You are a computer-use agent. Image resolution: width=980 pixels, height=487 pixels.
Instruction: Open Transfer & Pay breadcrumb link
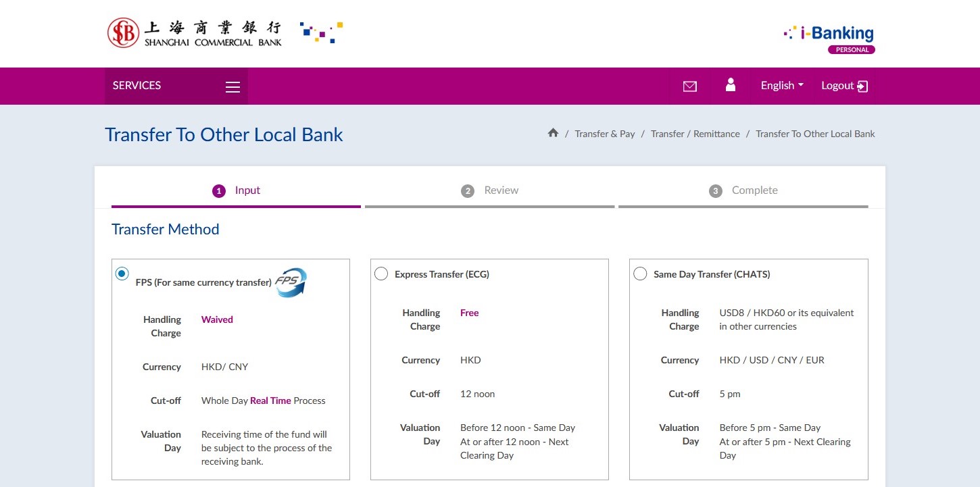(x=604, y=134)
